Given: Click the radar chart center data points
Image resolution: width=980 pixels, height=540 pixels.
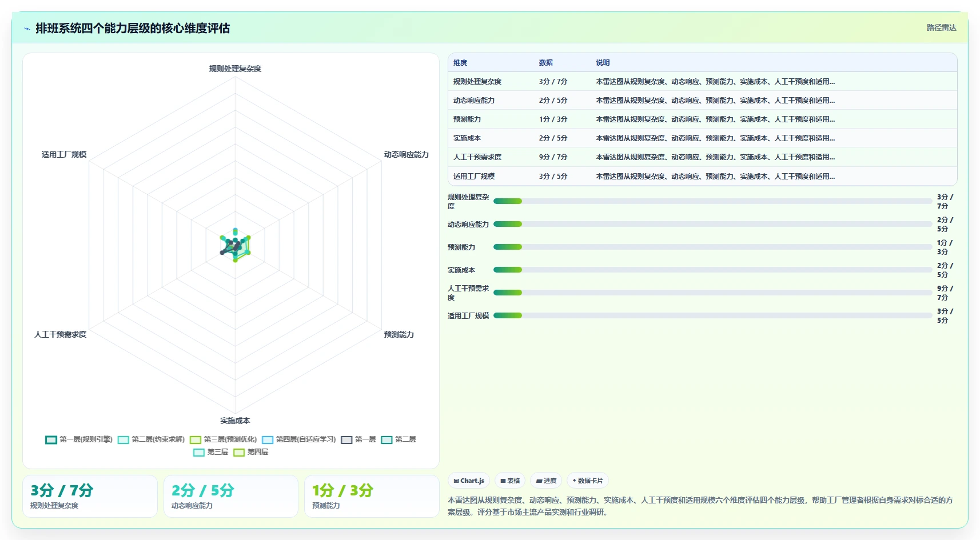Looking at the screenshot, I should (235, 245).
